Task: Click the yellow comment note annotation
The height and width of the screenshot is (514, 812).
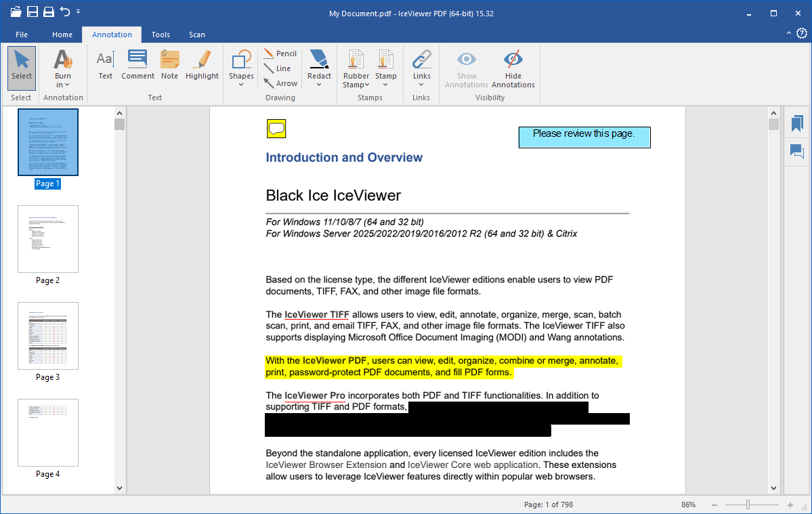Action: pos(276,129)
